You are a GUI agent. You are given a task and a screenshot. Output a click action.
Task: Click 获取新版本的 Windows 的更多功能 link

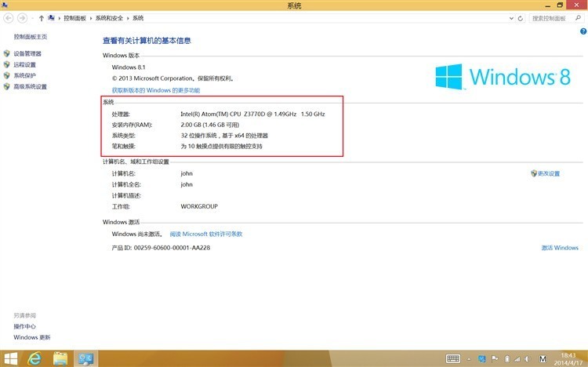[x=156, y=90]
